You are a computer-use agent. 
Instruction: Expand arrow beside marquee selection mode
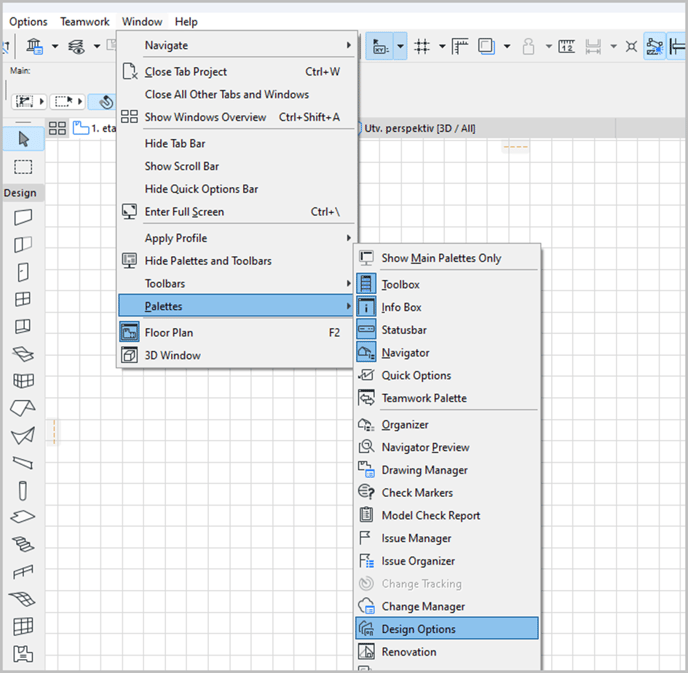tap(80, 102)
